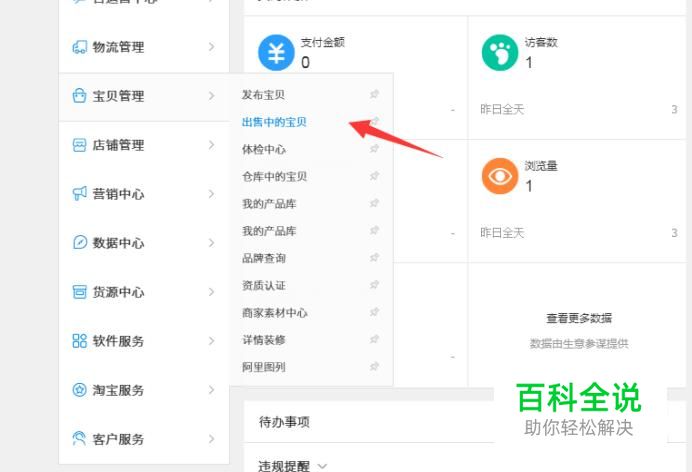The height and width of the screenshot is (472, 692).
Task: Click the green 访客数 footprint icon
Action: pyautogui.click(x=499, y=53)
